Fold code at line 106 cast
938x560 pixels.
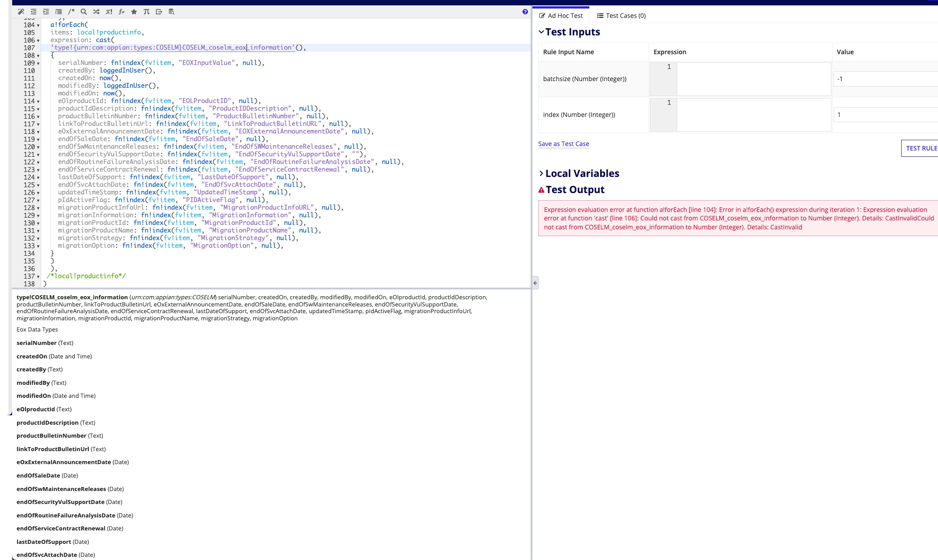38,40
